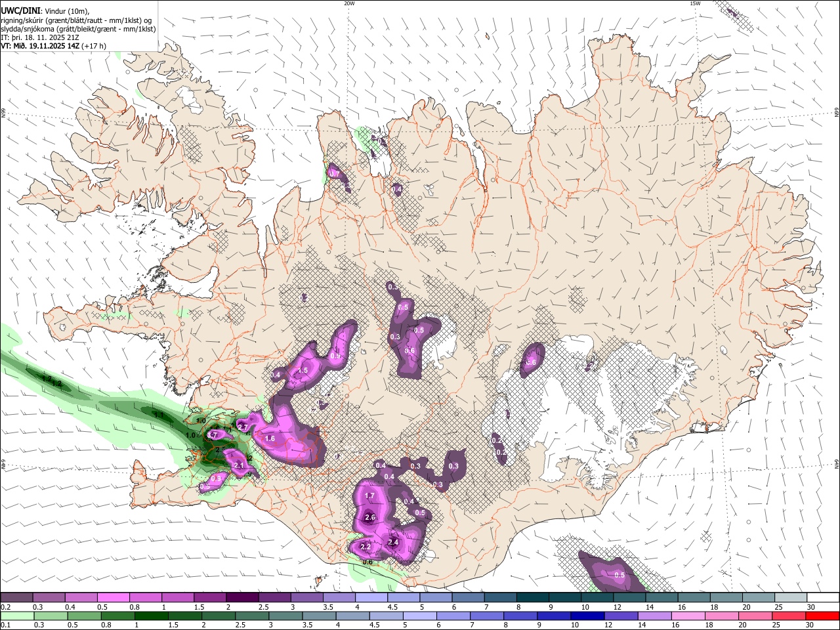The width and height of the screenshot is (840, 630).
Task: Select the dark teal swatch between 8 and 9 on the snow scale
Action: pos(533,598)
